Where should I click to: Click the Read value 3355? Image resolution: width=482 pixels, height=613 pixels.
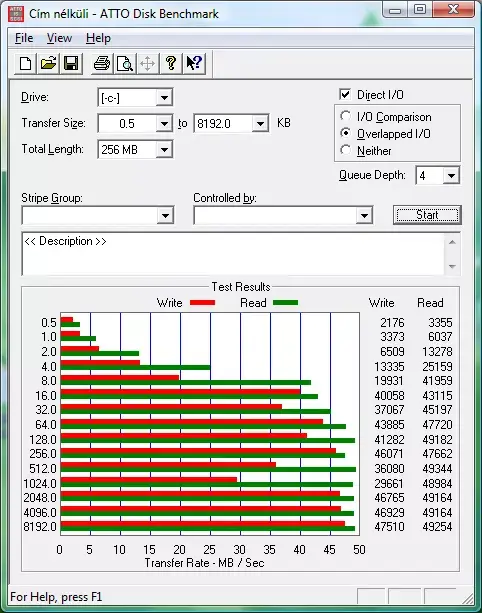click(x=440, y=323)
